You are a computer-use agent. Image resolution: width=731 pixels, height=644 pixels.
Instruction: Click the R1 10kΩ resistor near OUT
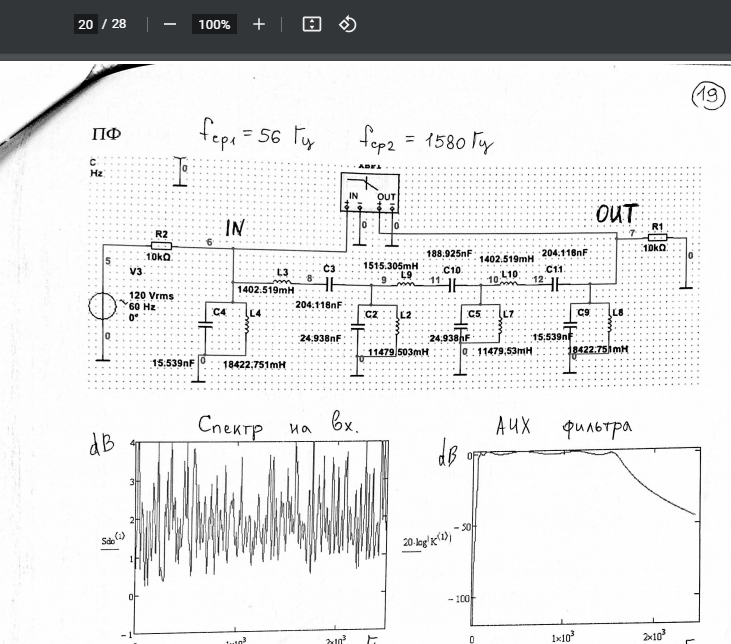(x=657, y=237)
